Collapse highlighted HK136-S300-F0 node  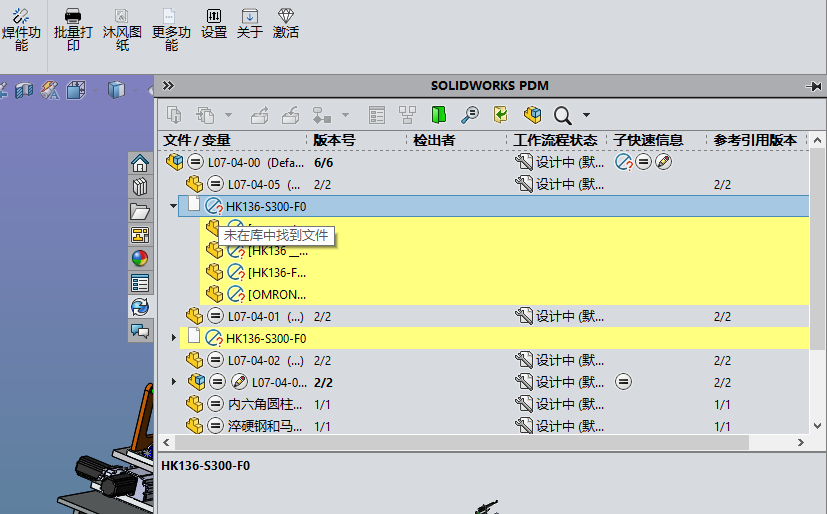pyautogui.click(x=173, y=206)
